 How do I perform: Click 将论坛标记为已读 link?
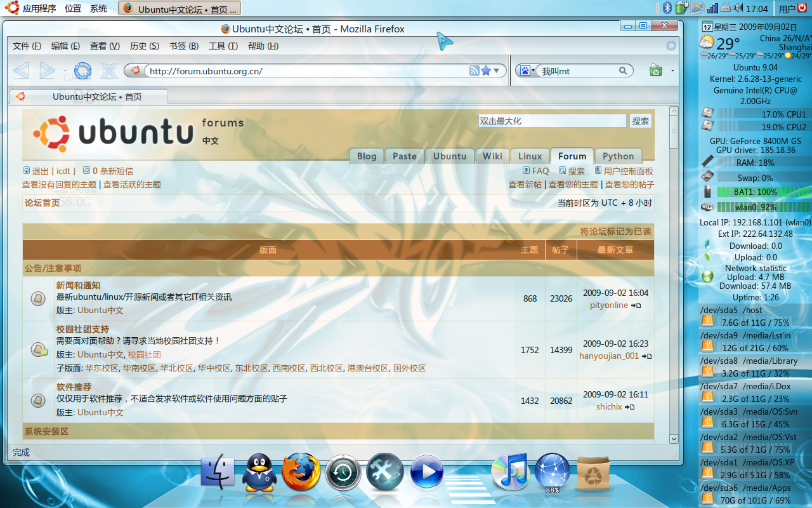(x=615, y=232)
